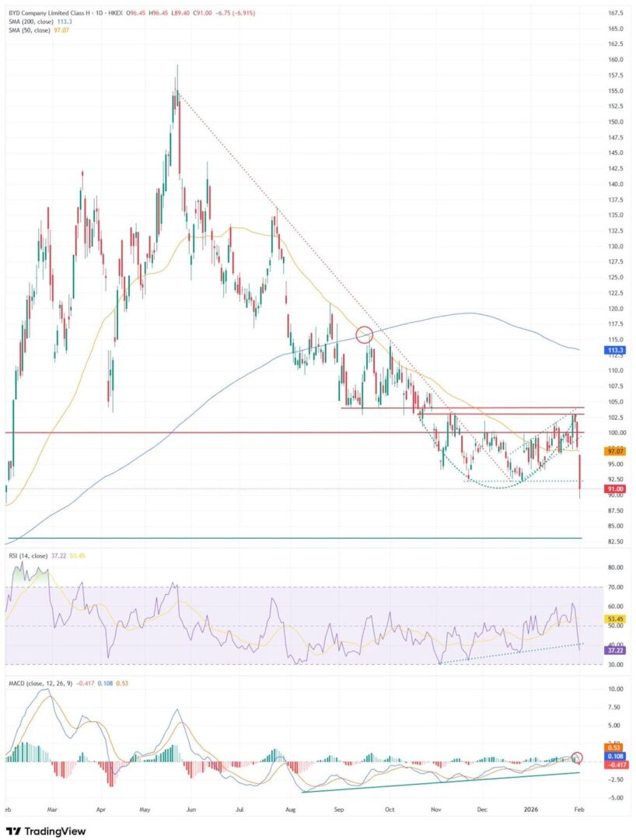Click the yellow 53.45 RSI value label
This screenshot has width=636, height=840.
(613, 619)
